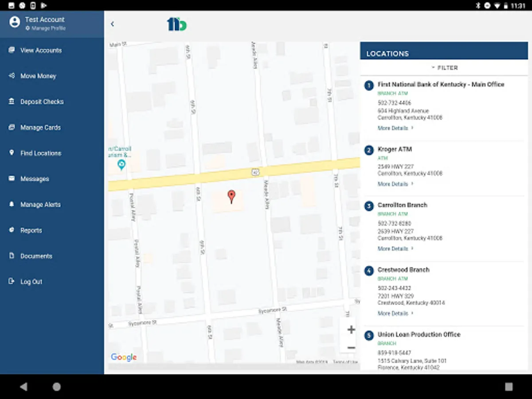This screenshot has height=399, width=532.
Task: Zoom in on the map
Action: click(x=351, y=329)
